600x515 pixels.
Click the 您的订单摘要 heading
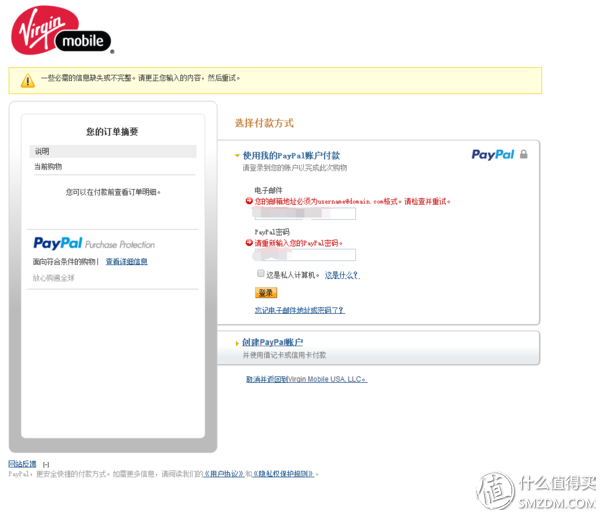(112, 132)
